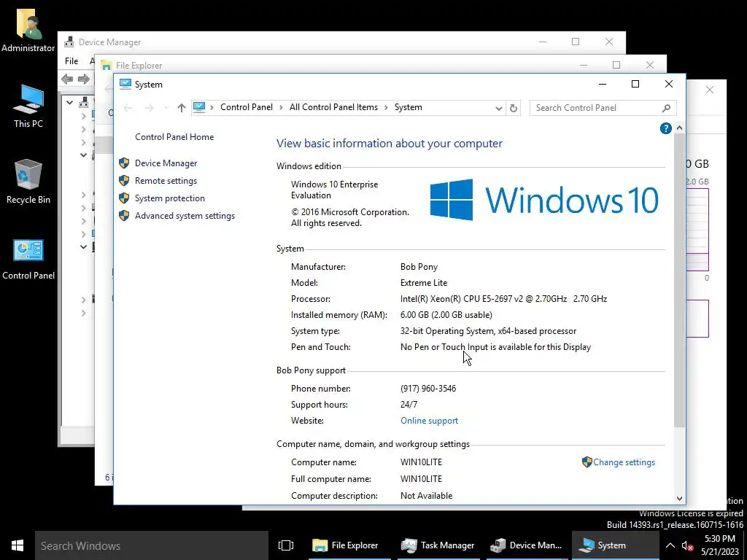The height and width of the screenshot is (560, 747).
Task: Open Device Manager link in System sidebar
Action: (x=166, y=163)
